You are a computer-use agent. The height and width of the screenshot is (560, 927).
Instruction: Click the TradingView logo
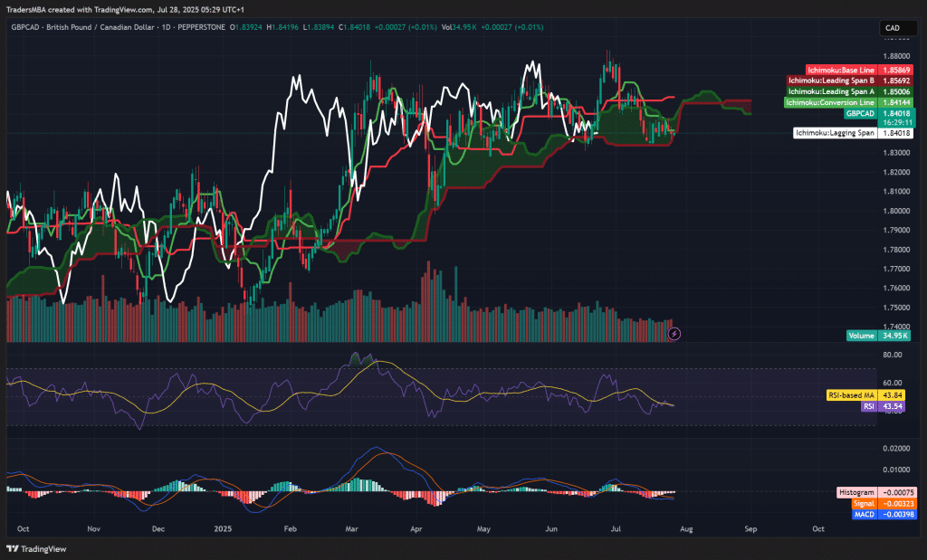(x=38, y=546)
